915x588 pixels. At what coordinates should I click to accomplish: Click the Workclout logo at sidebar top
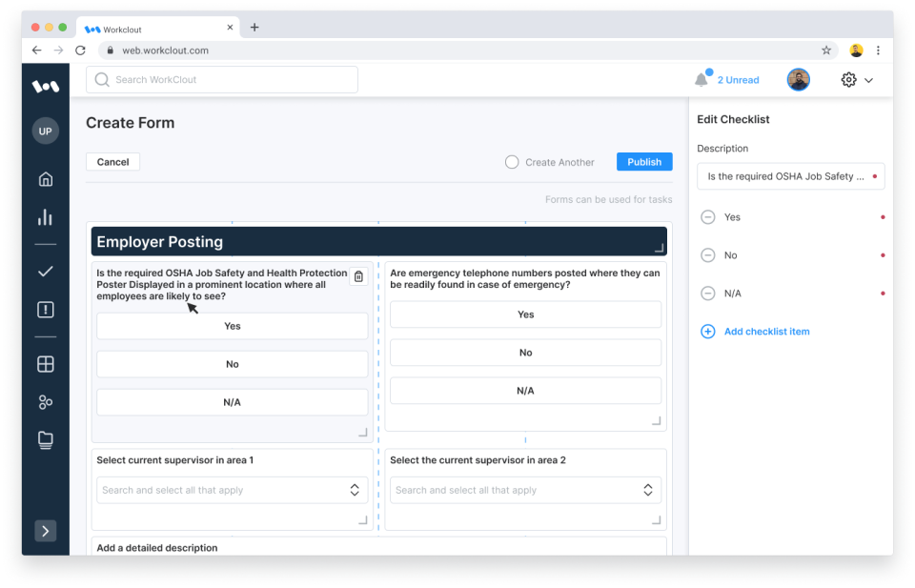point(45,86)
